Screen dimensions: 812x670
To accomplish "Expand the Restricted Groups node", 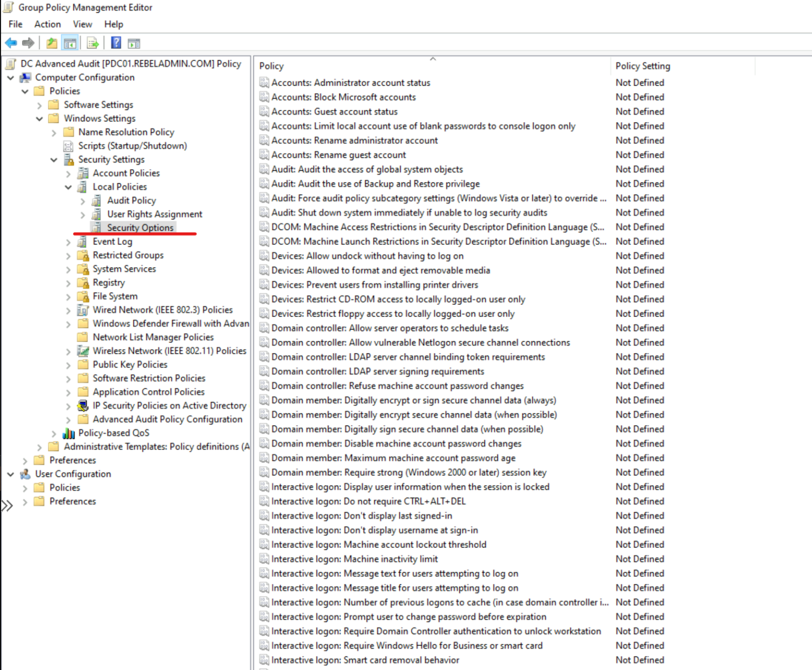I will point(68,255).
